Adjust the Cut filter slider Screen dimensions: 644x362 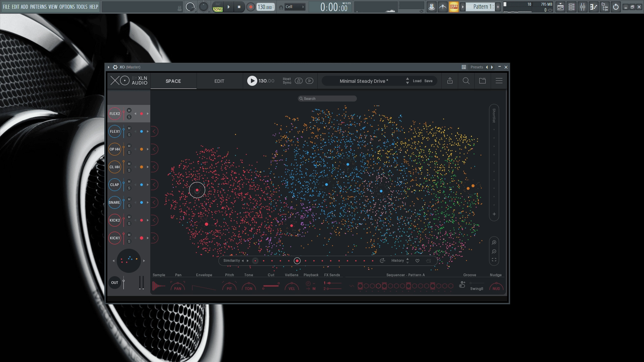point(271,286)
